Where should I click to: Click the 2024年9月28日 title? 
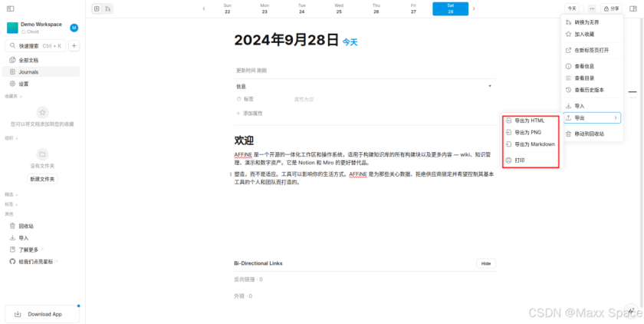[286, 40]
